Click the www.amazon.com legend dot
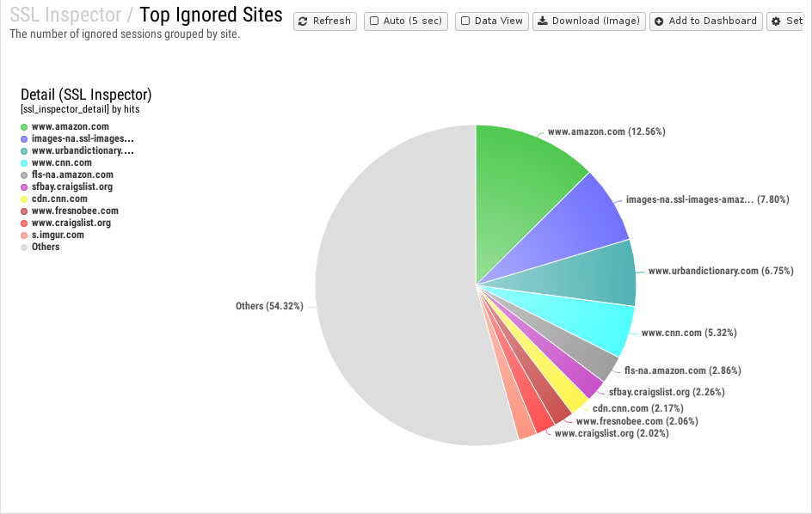Viewport: 812px width, 514px height. 24,127
